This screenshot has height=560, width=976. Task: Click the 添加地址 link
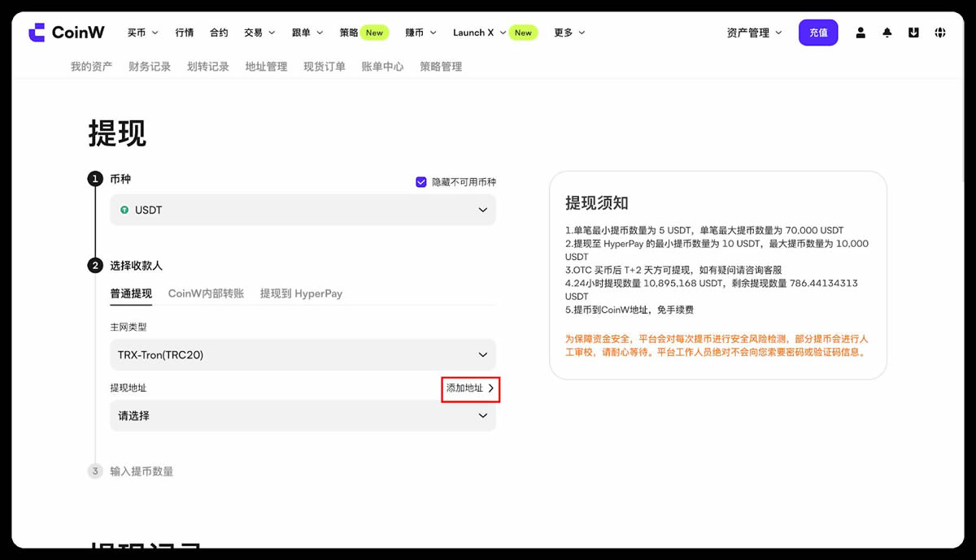coord(470,389)
